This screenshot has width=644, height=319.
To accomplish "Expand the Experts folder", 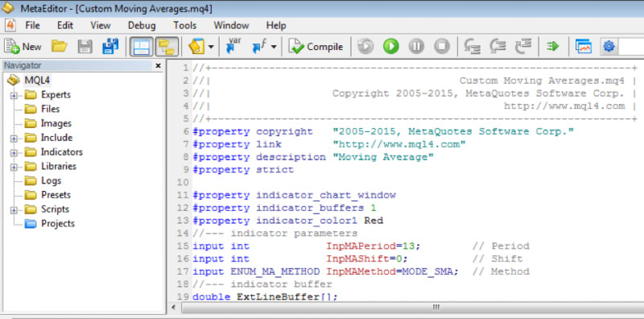I will pyautogui.click(x=14, y=95).
